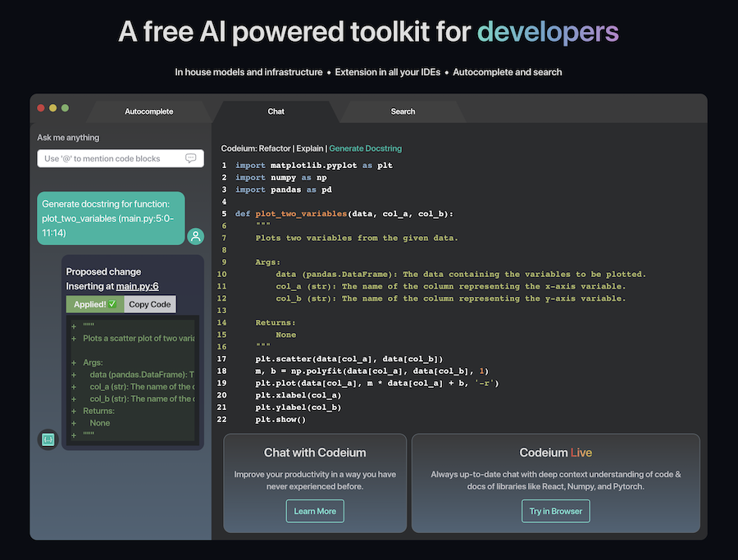Click the 'data (pandas.DataFrame)' line in the editor
Image resolution: width=738 pixels, height=560 pixels.
[461, 275]
